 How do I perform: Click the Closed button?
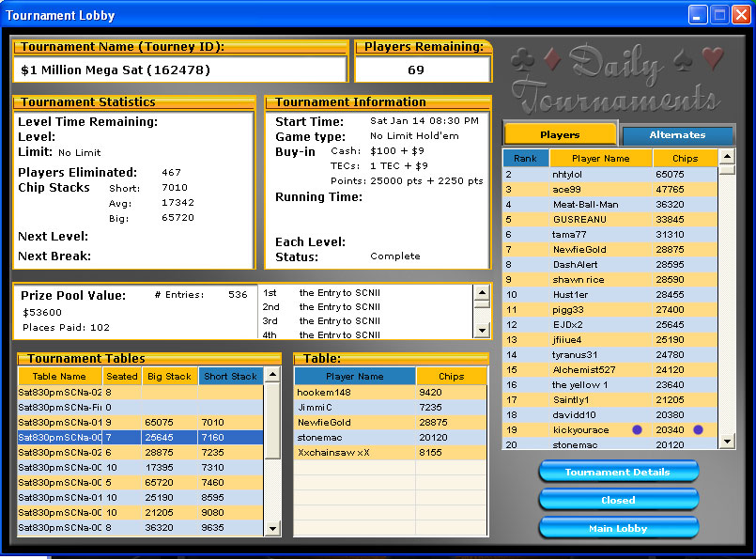pyautogui.click(x=618, y=500)
